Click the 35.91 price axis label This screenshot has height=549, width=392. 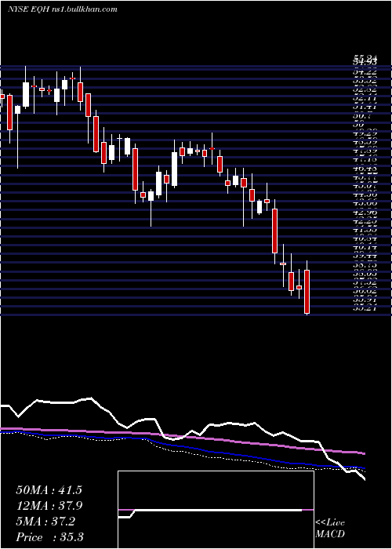pyautogui.click(x=365, y=300)
